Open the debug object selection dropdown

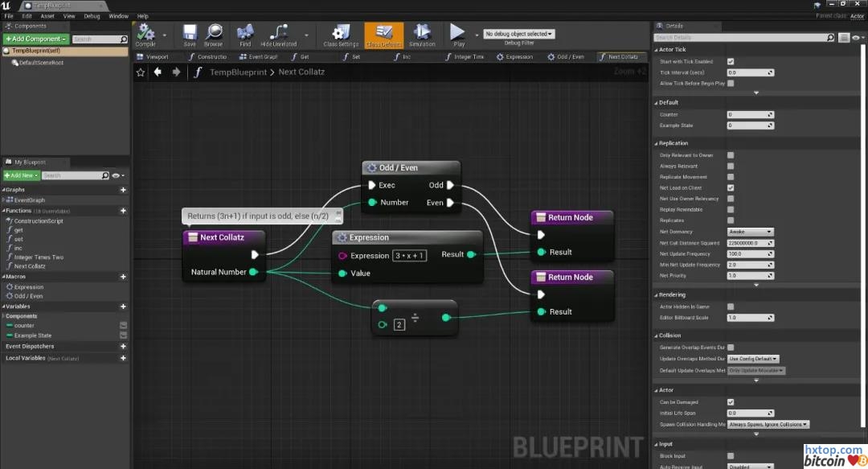point(518,34)
